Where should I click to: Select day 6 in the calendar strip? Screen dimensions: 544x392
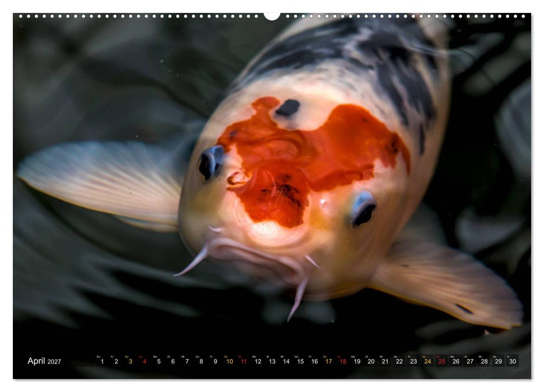click(173, 361)
